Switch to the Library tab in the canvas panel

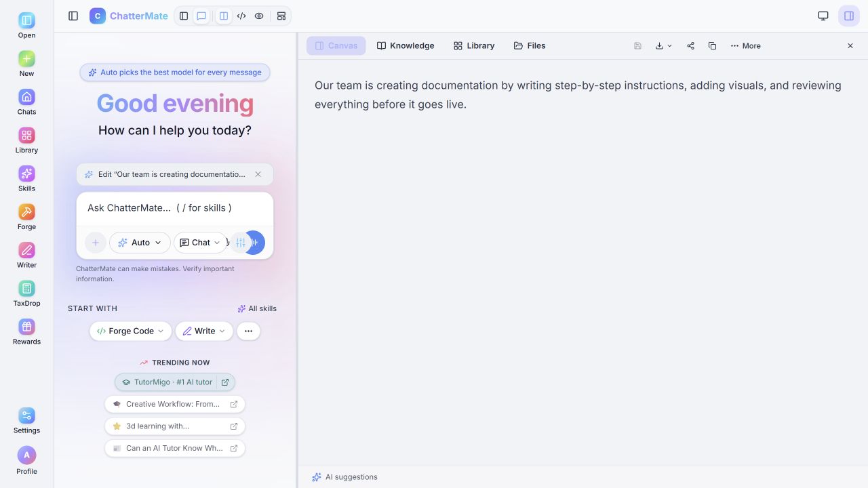point(474,45)
